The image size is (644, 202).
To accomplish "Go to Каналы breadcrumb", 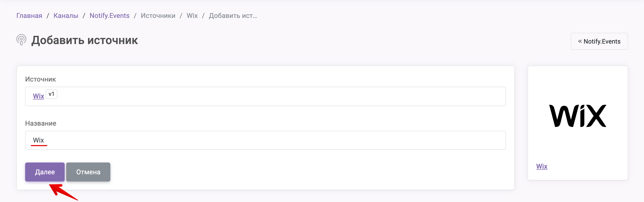I will 66,16.
